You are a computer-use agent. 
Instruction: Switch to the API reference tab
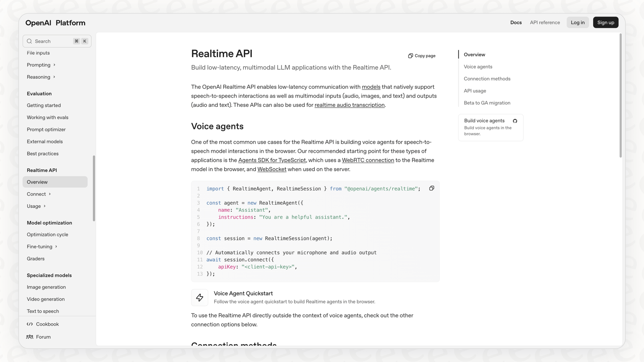tap(545, 22)
